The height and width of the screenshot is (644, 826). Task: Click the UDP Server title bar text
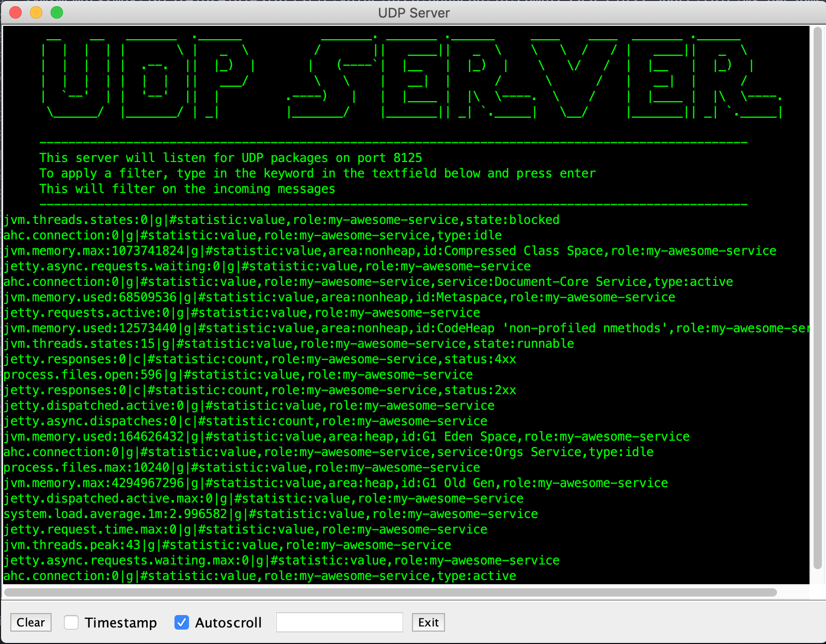pos(414,13)
